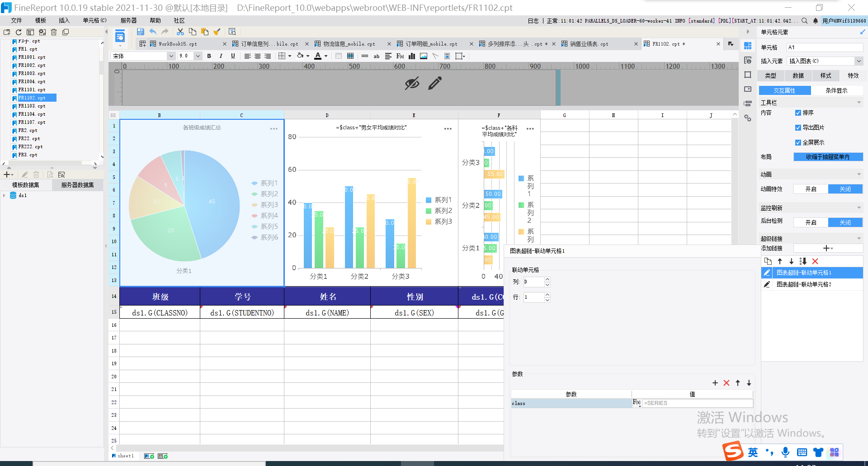This screenshot has height=466, width=868.
Task: Uncheck the 排序 checkbox
Action: [798, 113]
